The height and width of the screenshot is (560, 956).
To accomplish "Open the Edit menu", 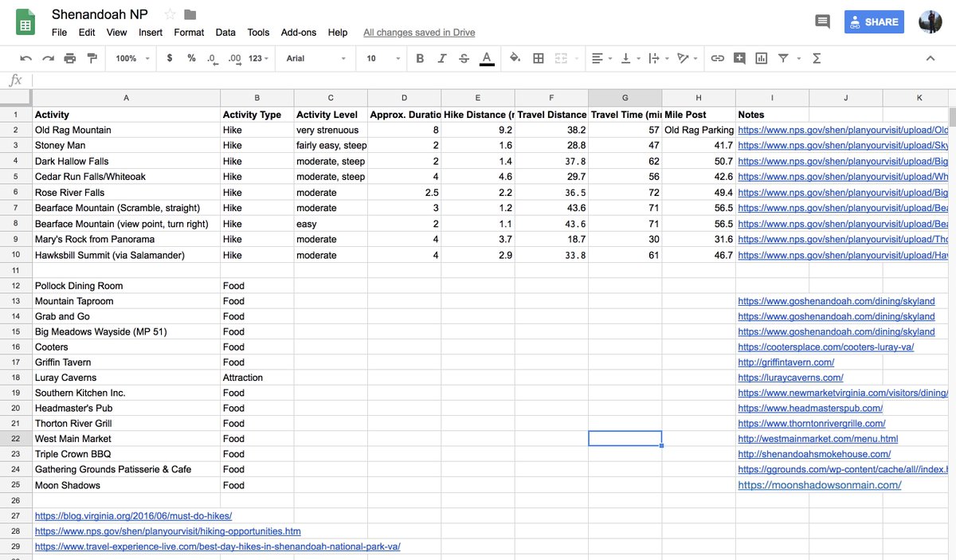I will pos(87,33).
